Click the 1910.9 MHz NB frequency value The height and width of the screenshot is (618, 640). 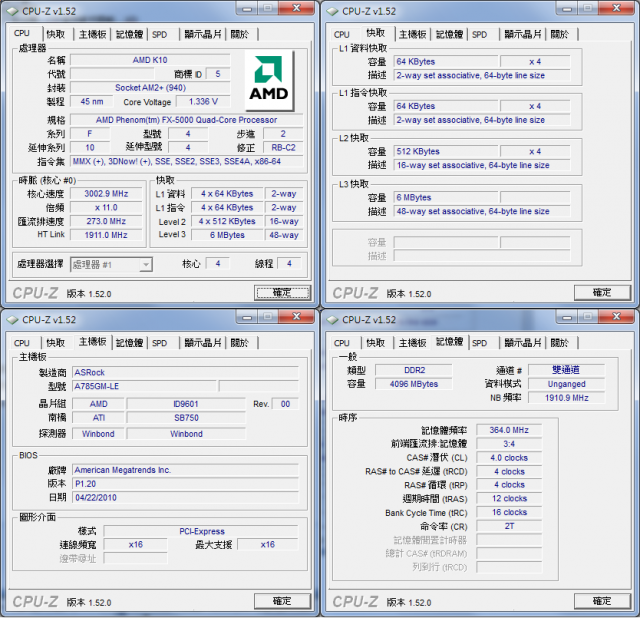(x=567, y=398)
